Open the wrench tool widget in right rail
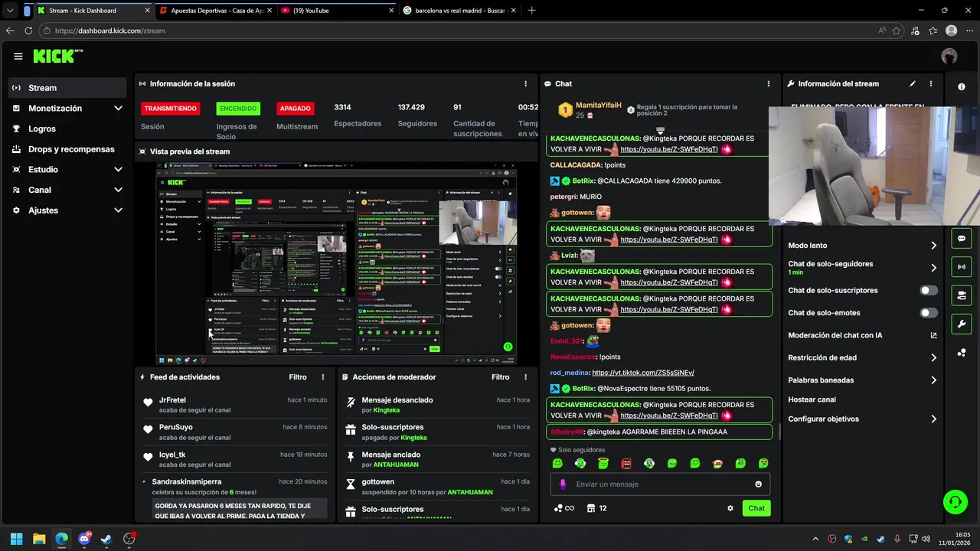 (962, 324)
